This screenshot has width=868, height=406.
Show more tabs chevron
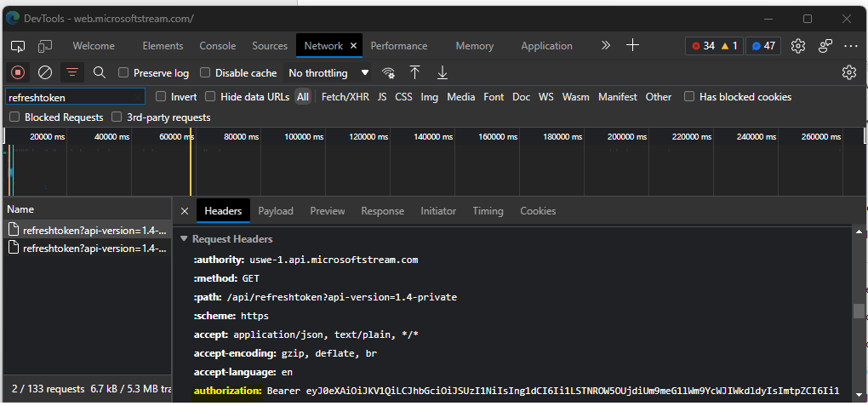pyautogui.click(x=606, y=45)
